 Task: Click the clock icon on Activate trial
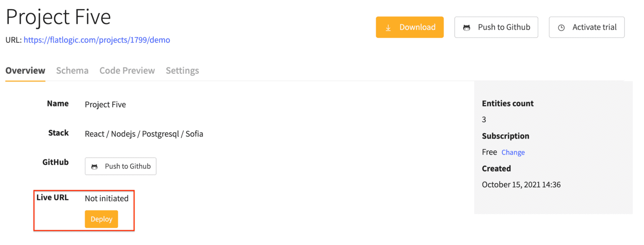click(561, 27)
